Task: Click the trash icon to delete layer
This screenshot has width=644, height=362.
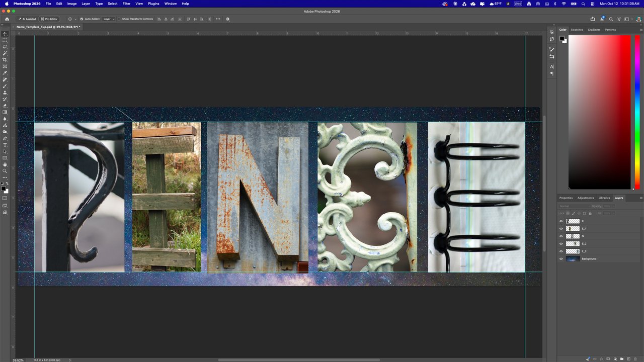Action: (635, 358)
